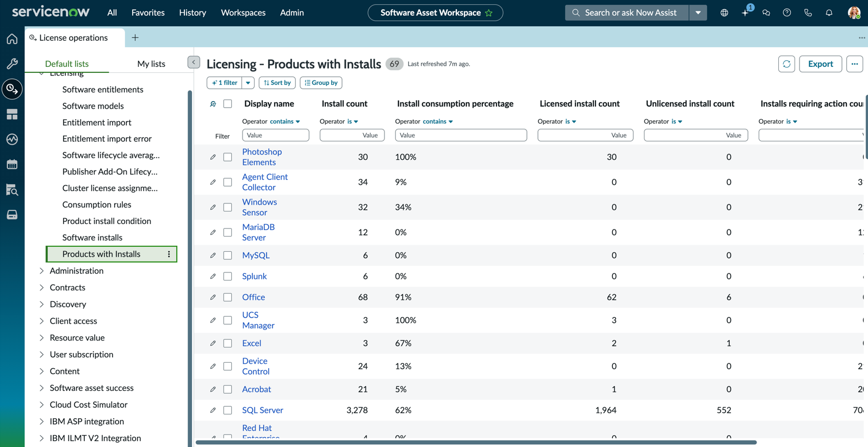
Task: Check the Windows Sensor row checkbox
Action: pos(227,207)
